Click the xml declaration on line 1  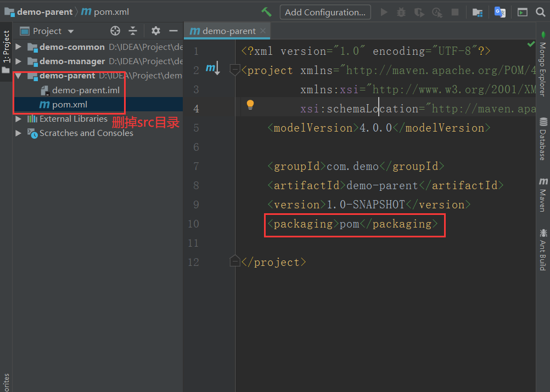click(366, 51)
